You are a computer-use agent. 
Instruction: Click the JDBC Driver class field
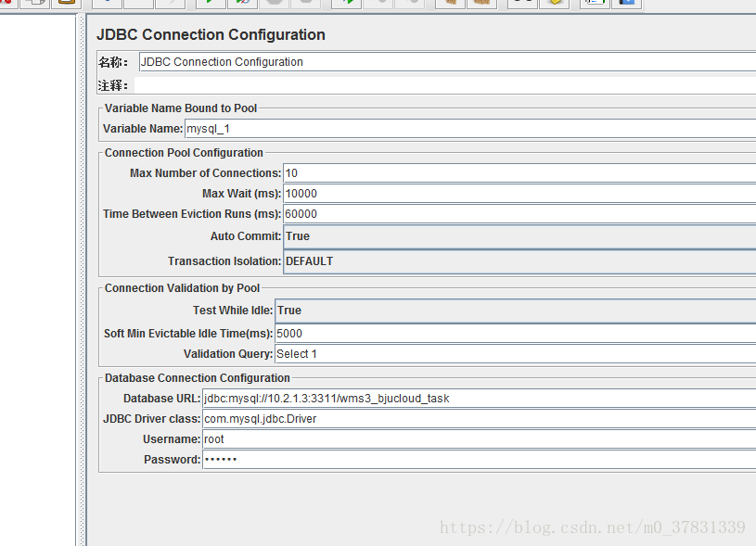click(x=480, y=419)
